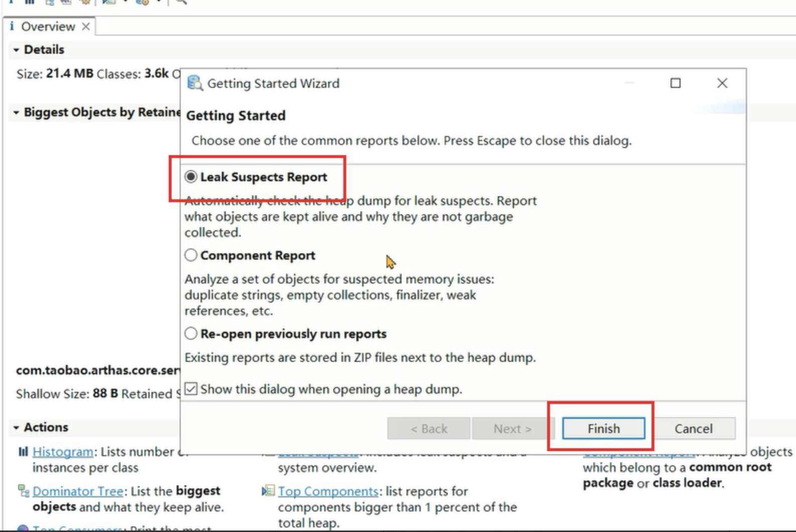Switch to the Overview tab
796x532 pixels.
(48, 27)
